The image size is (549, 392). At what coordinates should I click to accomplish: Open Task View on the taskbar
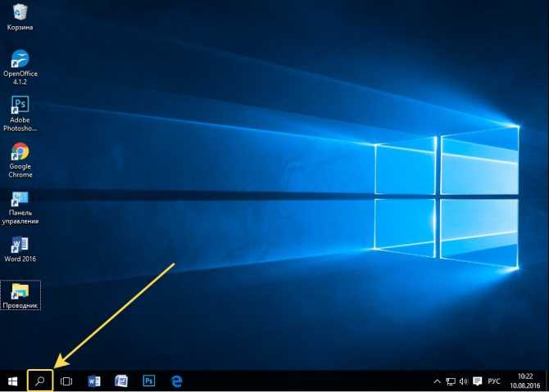(x=66, y=381)
